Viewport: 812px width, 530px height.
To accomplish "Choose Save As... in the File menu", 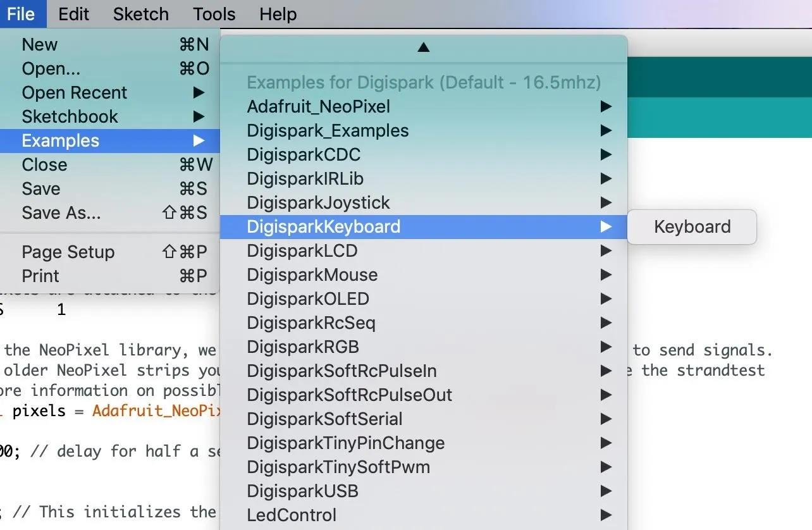I will [110, 213].
